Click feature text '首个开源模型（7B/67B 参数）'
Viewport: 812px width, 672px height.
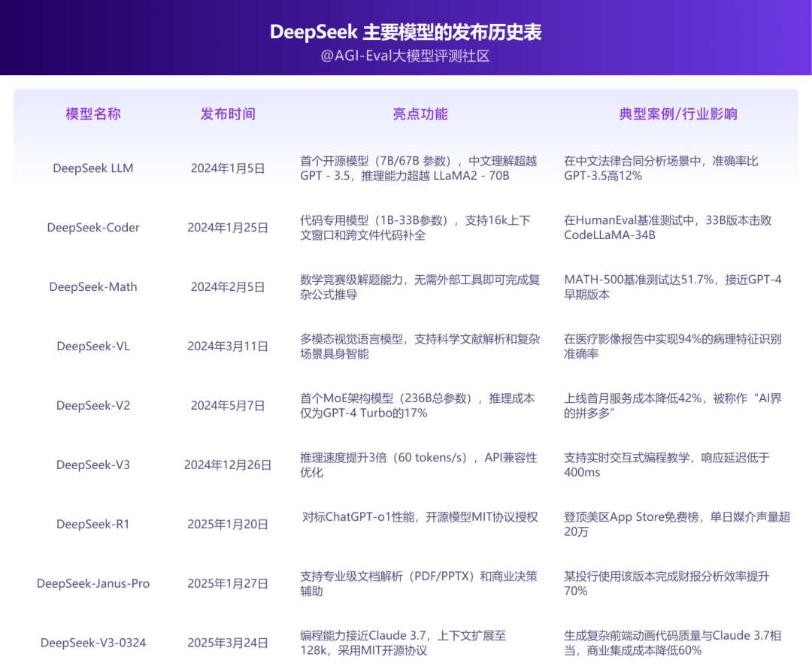(x=377, y=161)
